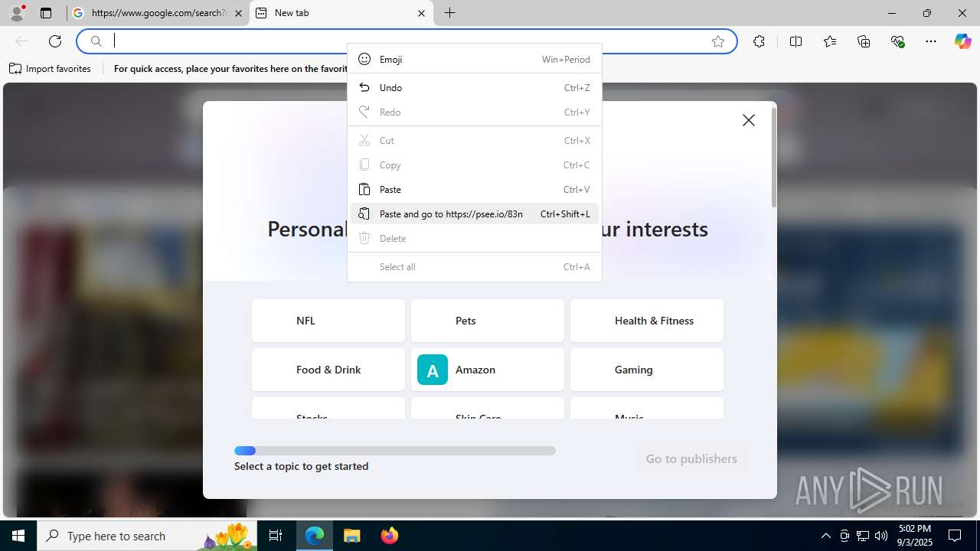Click Import favorites link
The width and height of the screenshot is (980, 551).
(51, 69)
